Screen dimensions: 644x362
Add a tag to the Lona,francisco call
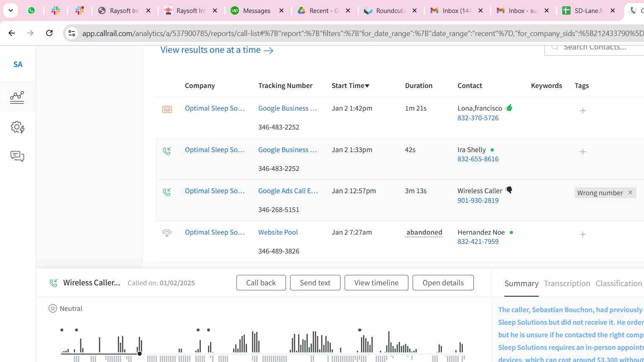pyautogui.click(x=582, y=111)
